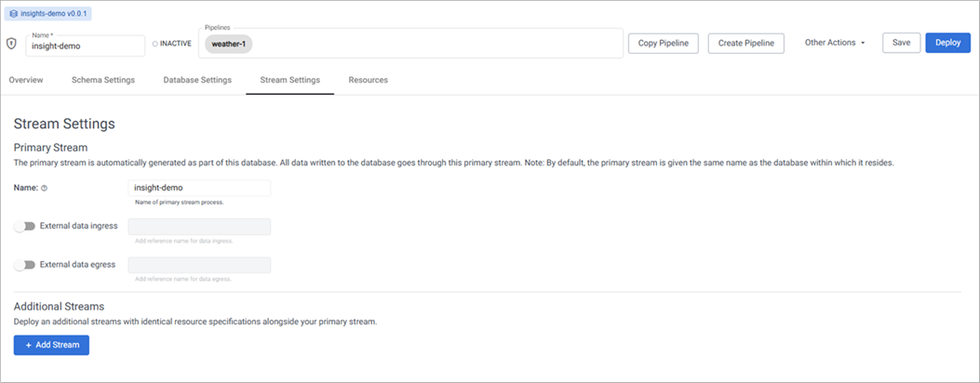Enable the External data ingress toggle
The image size is (980, 383).
click(x=25, y=226)
